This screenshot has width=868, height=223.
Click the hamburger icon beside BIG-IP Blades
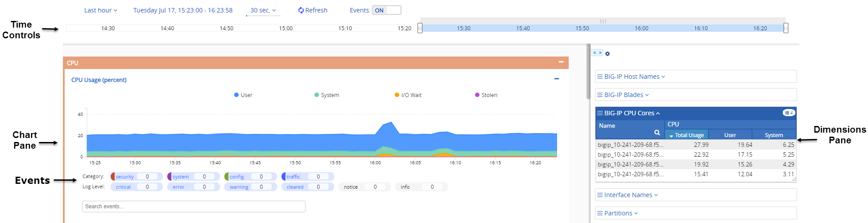(x=600, y=95)
